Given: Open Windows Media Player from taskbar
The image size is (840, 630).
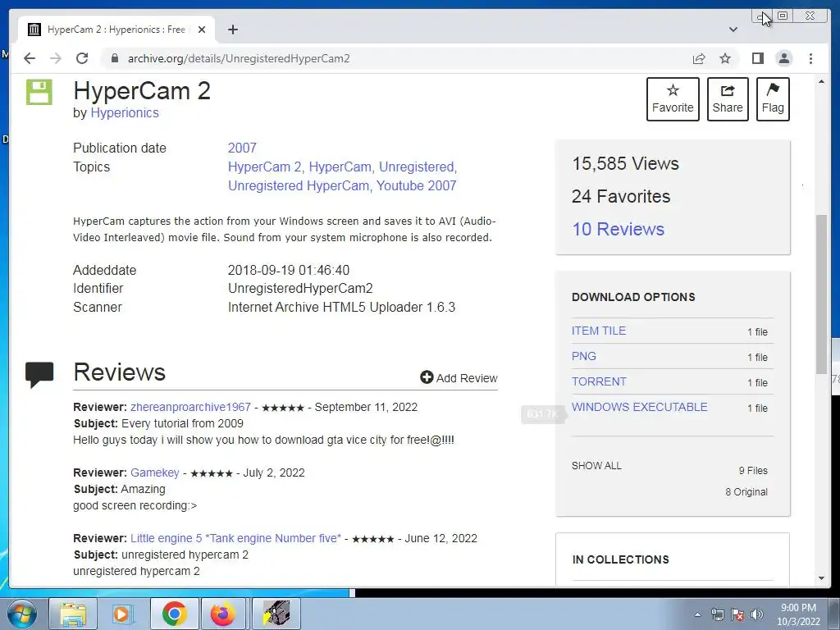Looking at the screenshot, I should 123,614.
